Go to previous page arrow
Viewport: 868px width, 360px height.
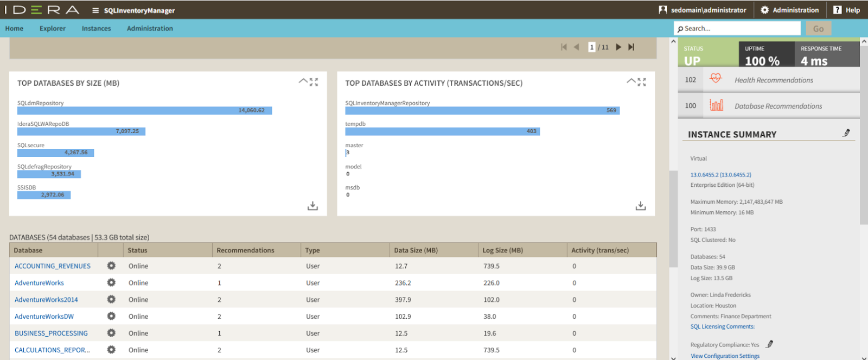click(576, 47)
